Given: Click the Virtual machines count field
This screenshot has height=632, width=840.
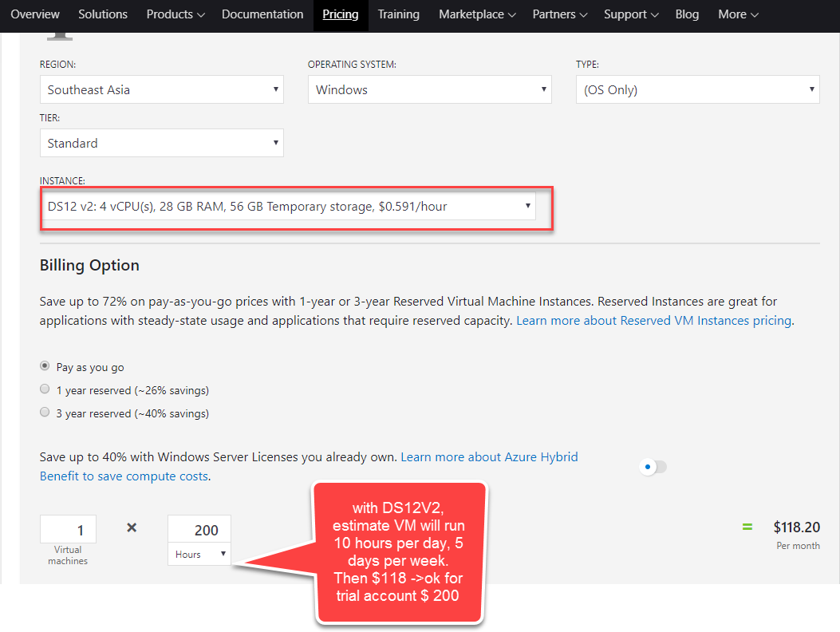Looking at the screenshot, I should click(x=68, y=529).
